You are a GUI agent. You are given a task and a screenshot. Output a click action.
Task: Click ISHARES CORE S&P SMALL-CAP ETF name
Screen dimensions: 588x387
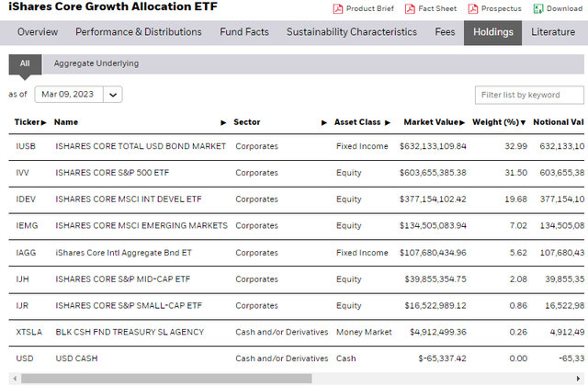pyautogui.click(x=129, y=305)
